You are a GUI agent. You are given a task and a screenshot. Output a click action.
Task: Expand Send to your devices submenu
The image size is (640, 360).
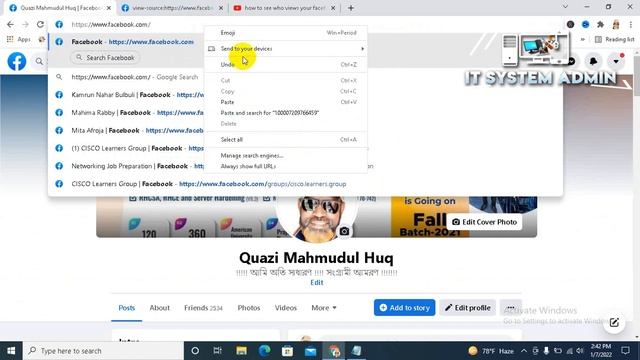pos(286,49)
